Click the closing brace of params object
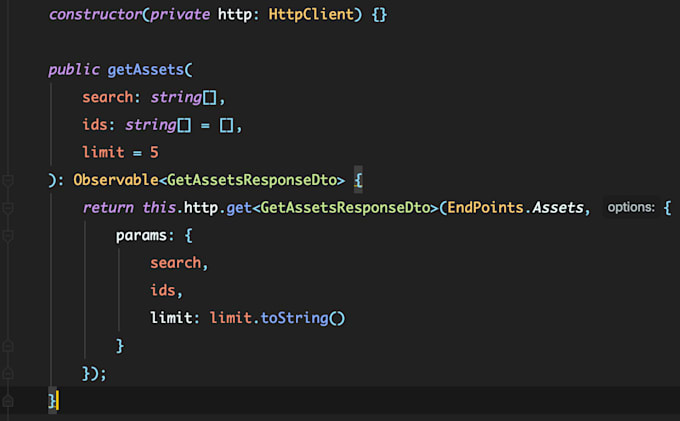 pos(120,346)
